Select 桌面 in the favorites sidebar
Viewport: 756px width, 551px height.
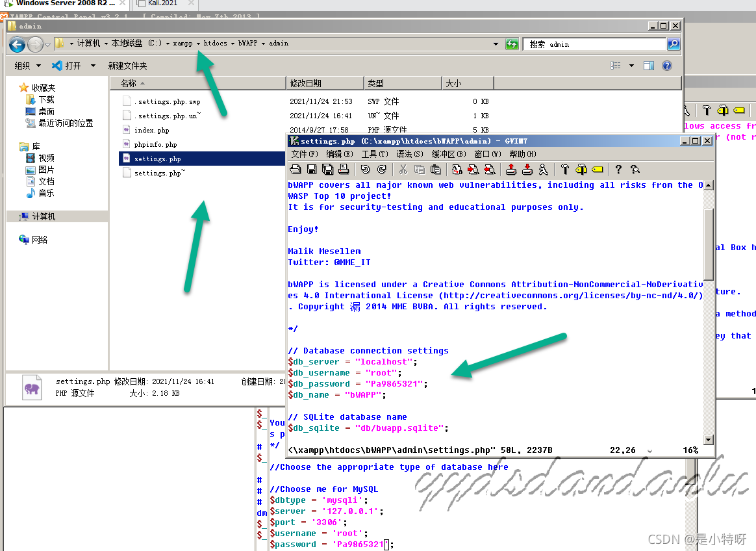click(41, 111)
